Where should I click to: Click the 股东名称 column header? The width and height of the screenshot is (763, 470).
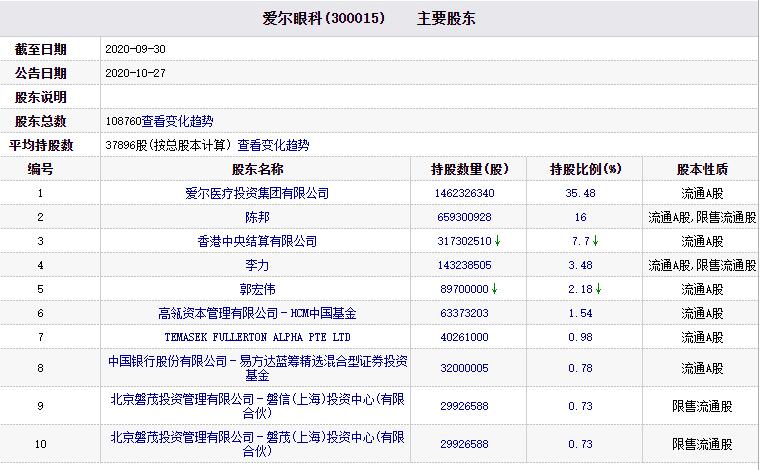coord(257,169)
